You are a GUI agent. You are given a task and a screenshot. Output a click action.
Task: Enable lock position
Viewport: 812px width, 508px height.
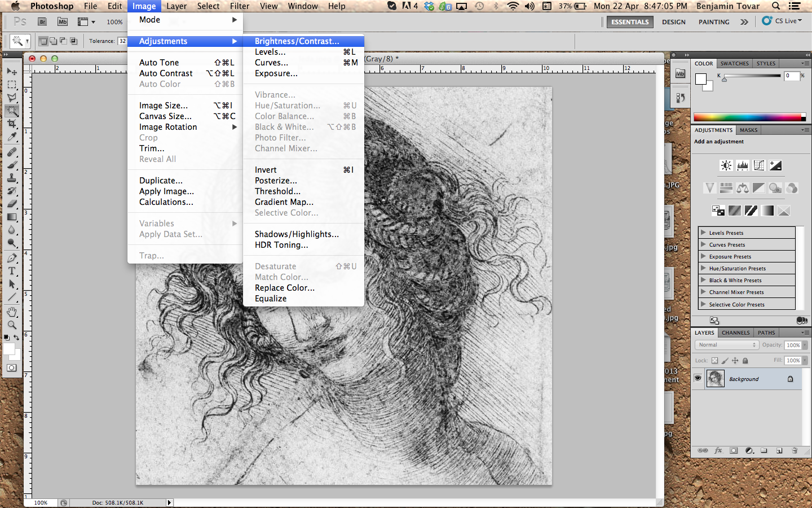click(735, 360)
